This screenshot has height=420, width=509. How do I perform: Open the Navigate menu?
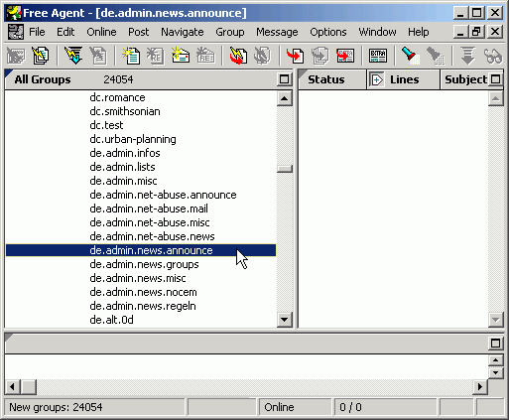pyautogui.click(x=183, y=32)
